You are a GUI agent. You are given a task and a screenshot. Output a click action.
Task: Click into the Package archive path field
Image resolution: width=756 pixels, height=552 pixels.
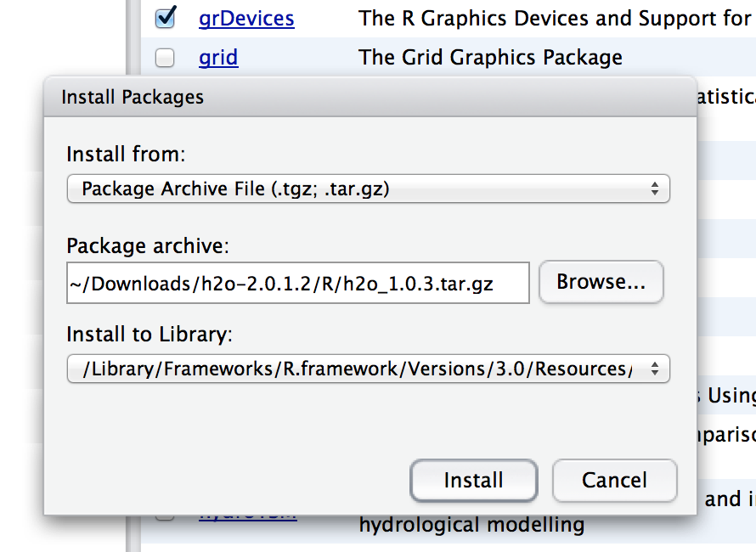click(297, 284)
